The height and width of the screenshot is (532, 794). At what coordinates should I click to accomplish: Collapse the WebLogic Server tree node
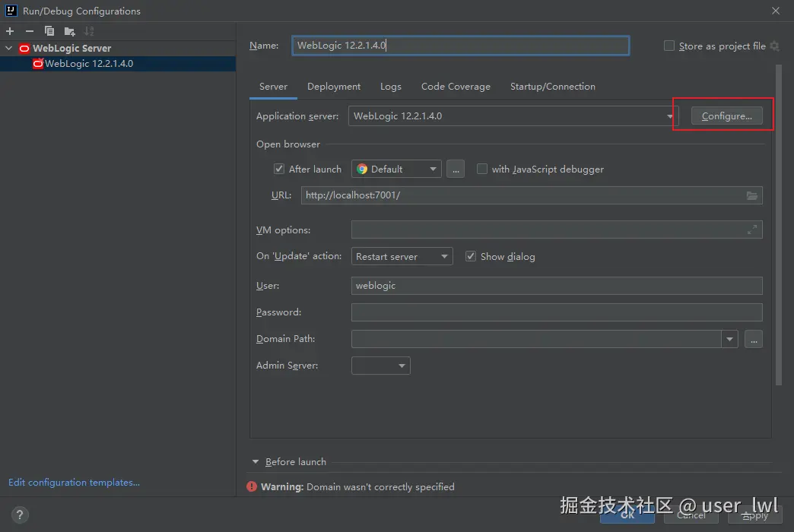(8, 48)
